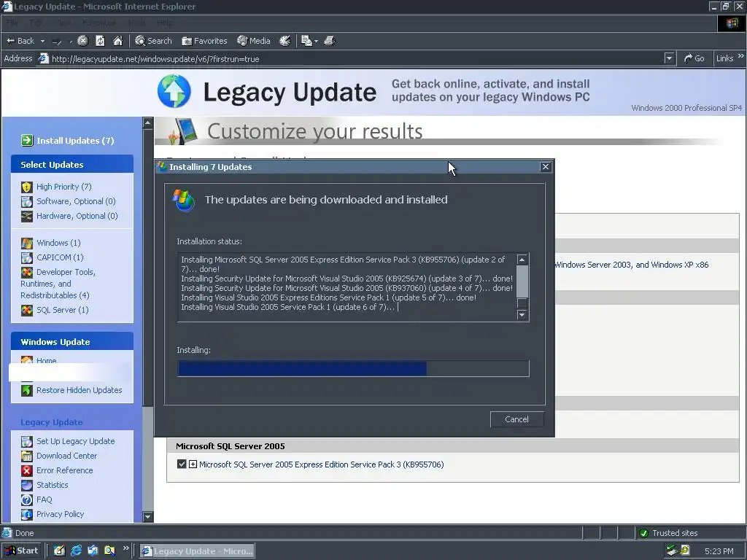Click the SQL Server category icon
747x560 pixels.
point(27,310)
